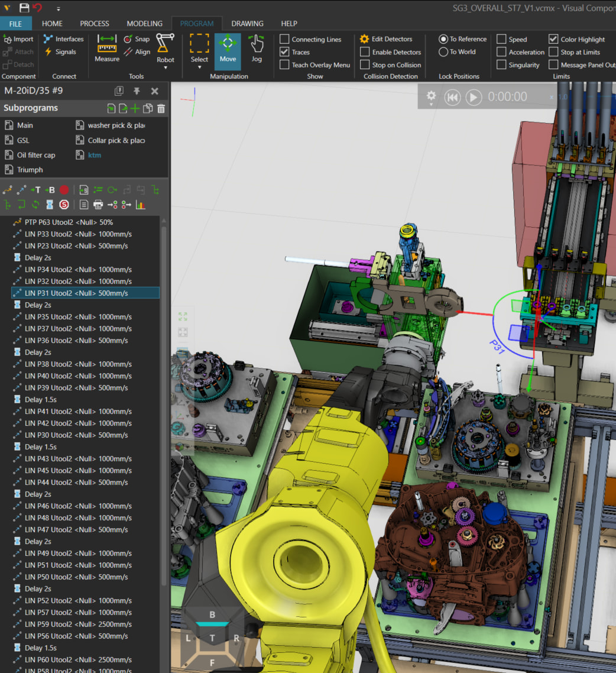Screen dimensions: 616x673
Task: Add a new subprogram with plus icon
Action: pyautogui.click(x=135, y=108)
